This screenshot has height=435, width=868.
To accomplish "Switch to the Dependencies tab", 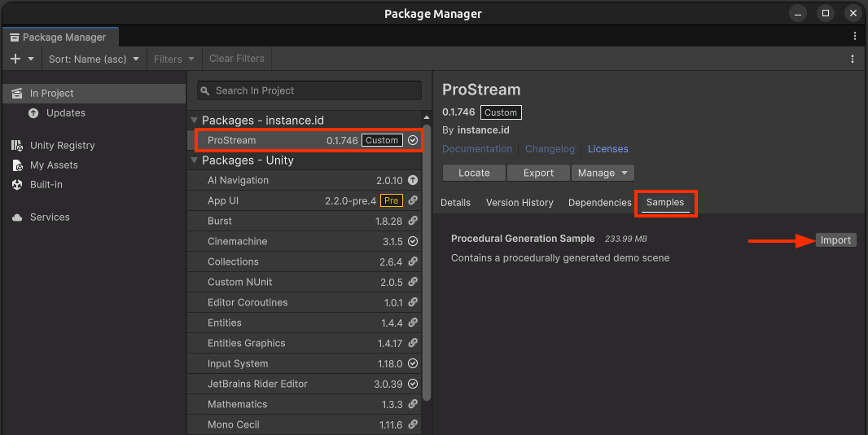I will point(599,202).
